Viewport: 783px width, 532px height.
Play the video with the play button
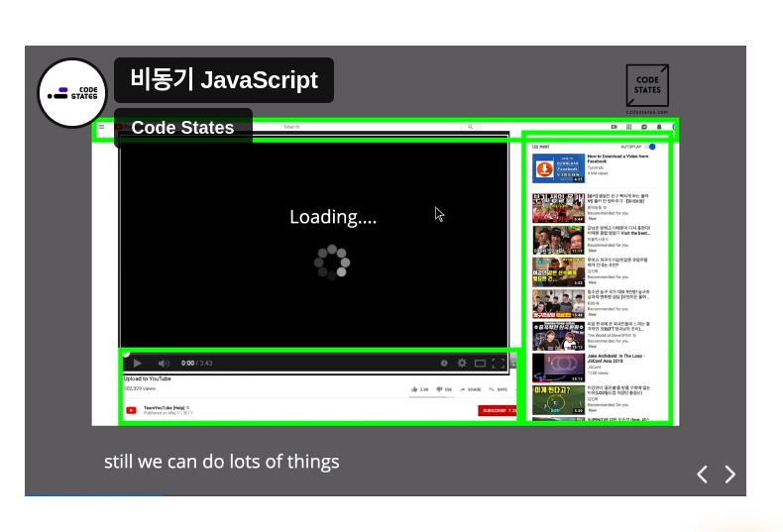pyautogui.click(x=138, y=364)
